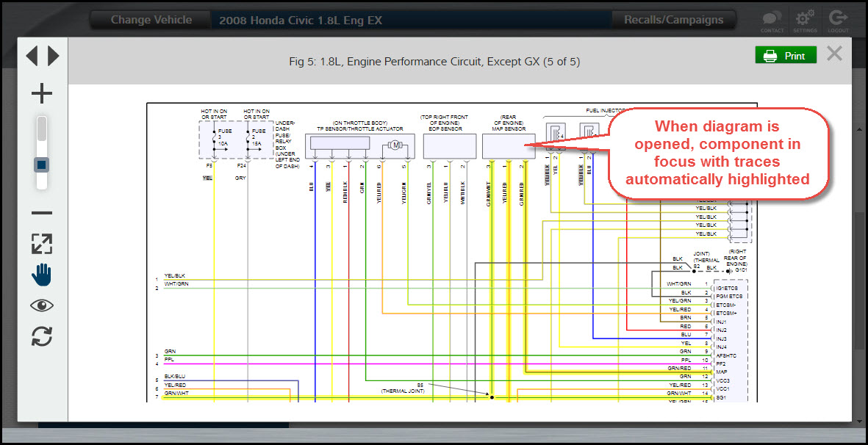Zoom out with the minus icon
Image resolution: width=868 pixels, height=445 pixels.
[x=42, y=213]
